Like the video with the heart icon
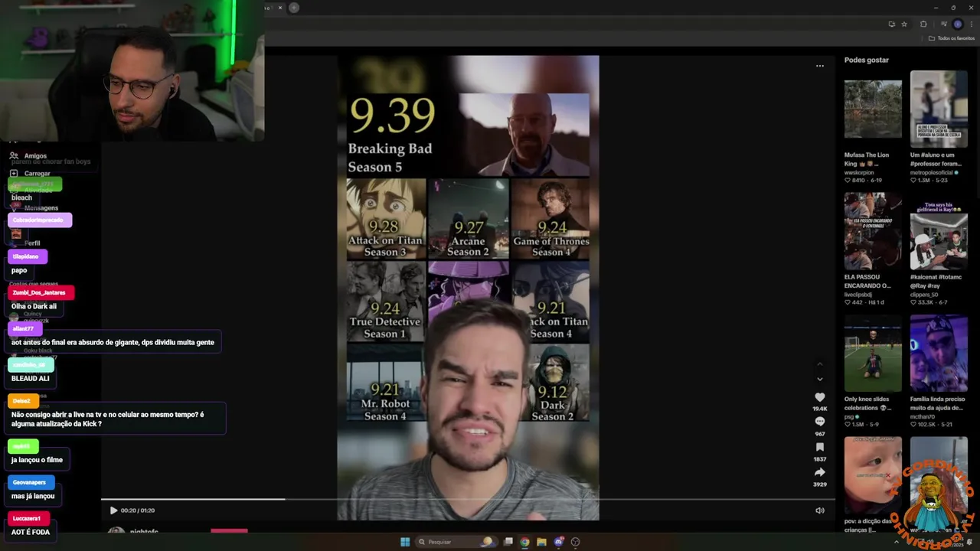980x551 pixels. pyautogui.click(x=819, y=397)
